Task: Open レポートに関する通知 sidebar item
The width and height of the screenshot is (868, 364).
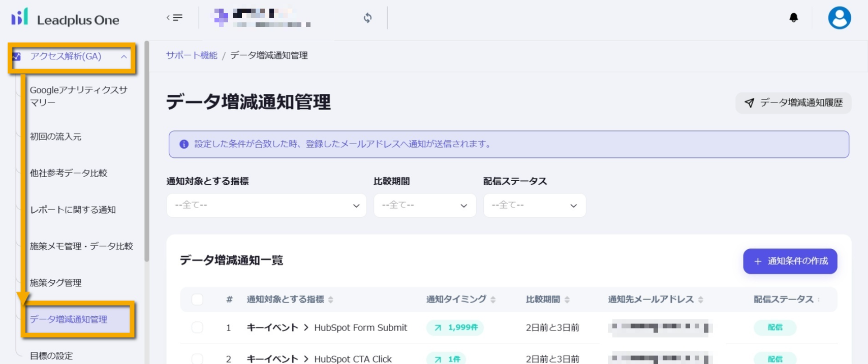Action: click(x=73, y=210)
